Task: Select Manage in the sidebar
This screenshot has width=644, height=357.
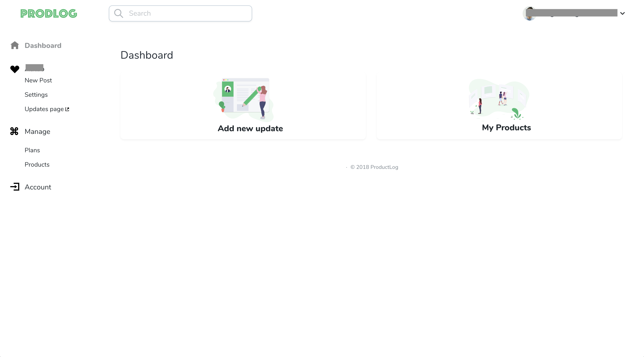Action: [x=37, y=131]
